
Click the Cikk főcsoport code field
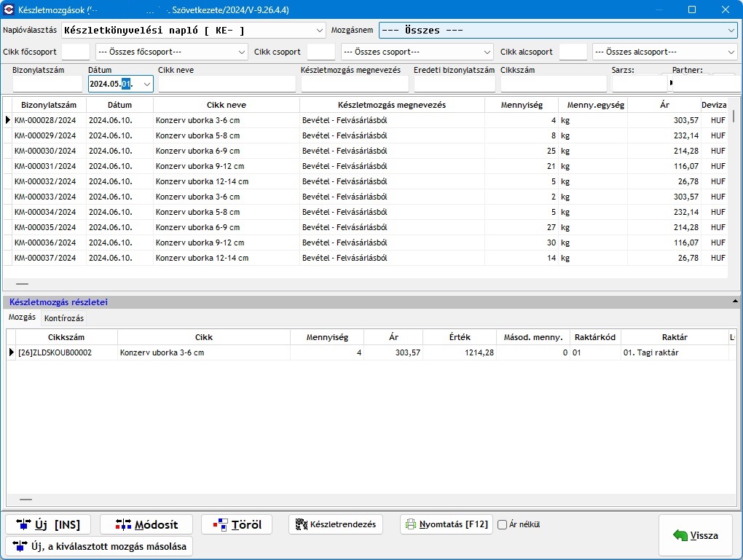click(x=76, y=52)
